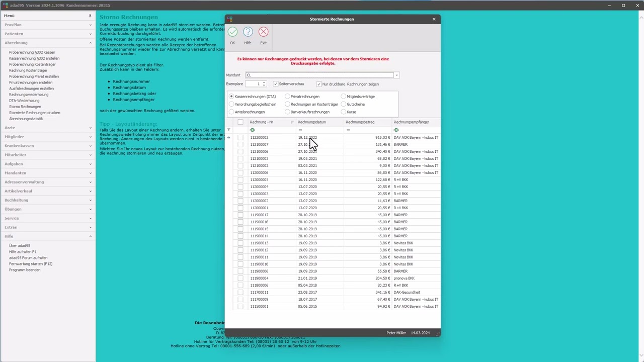The width and height of the screenshot is (644, 362).
Task: Tick the checkbox for invoice 112100007
Action: (240, 144)
